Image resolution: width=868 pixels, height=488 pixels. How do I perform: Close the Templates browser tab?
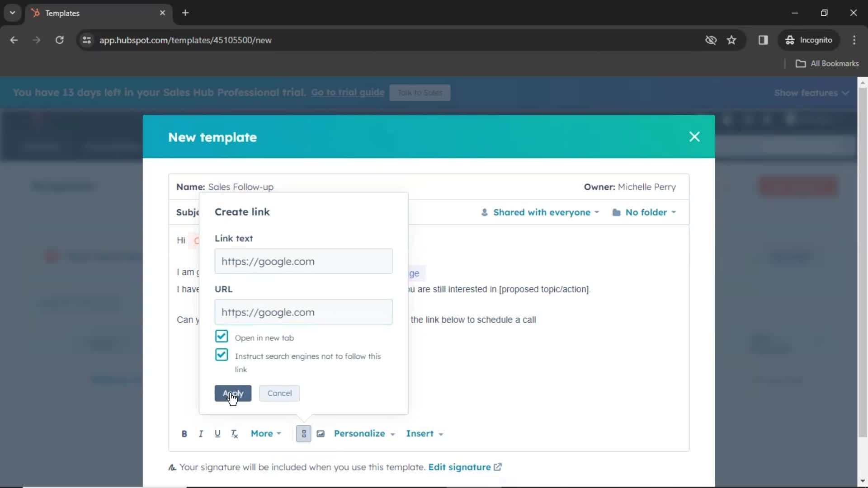click(x=162, y=13)
